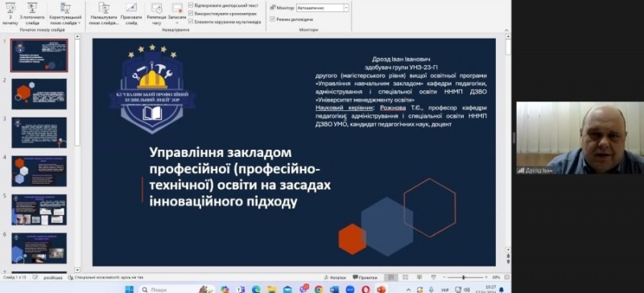Viewport: 644px width, 293px height.
Task: Toggle 'Відтворювати дикторський текст' checkbox
Action: tap(191, 6)
